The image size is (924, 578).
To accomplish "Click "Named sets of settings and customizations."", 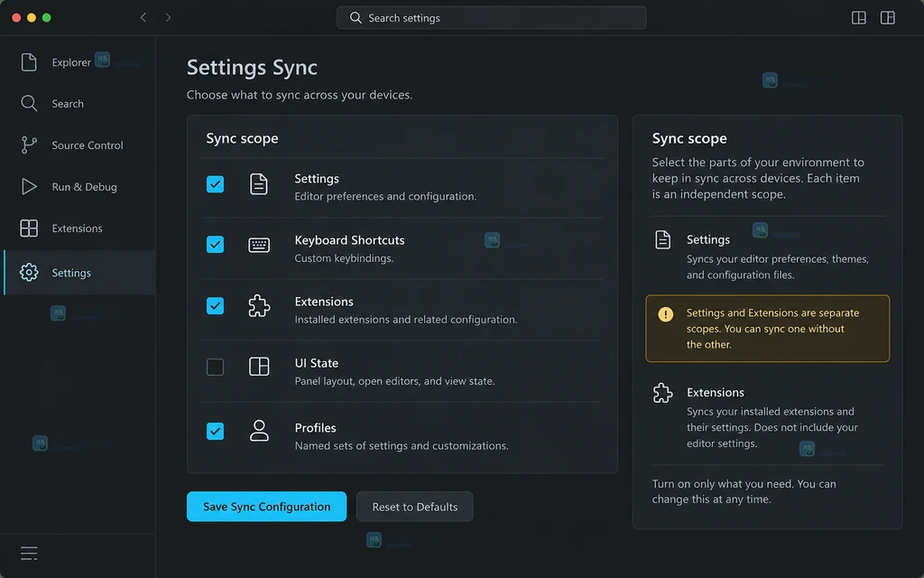I will pos(402,446).
